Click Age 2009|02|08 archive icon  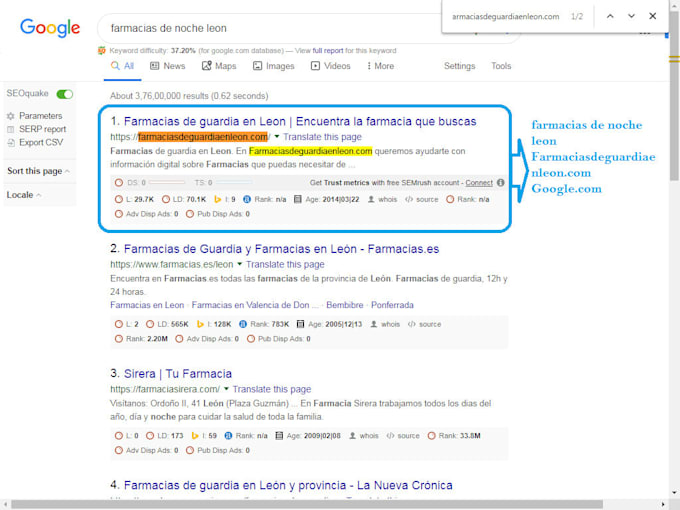tap(279, 436)
